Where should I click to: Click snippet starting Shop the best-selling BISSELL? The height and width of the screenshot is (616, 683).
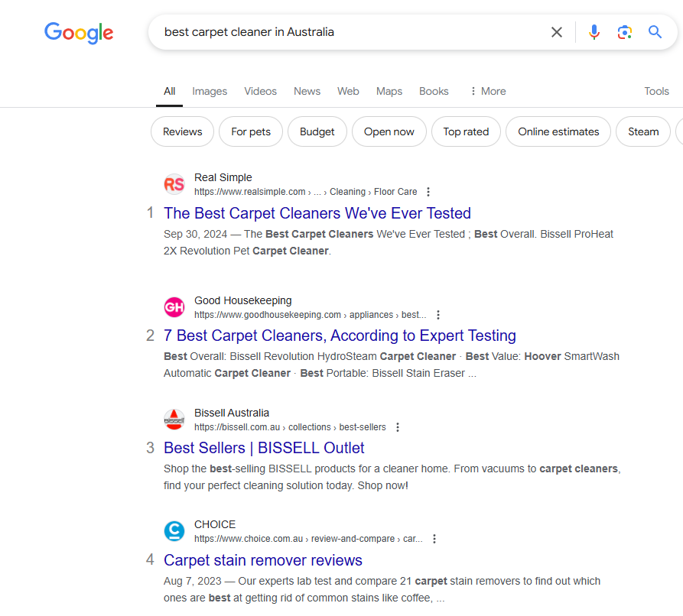(392, 477)
